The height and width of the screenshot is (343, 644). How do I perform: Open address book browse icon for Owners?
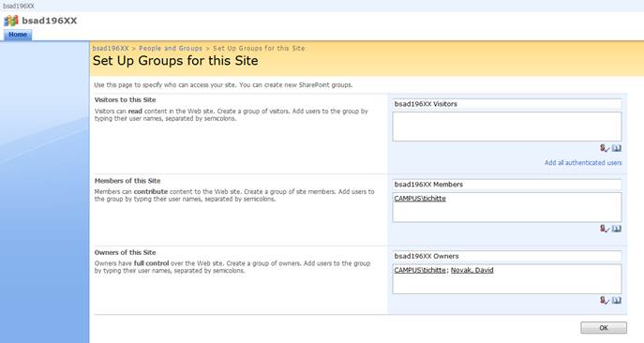[x=617, y=300]
